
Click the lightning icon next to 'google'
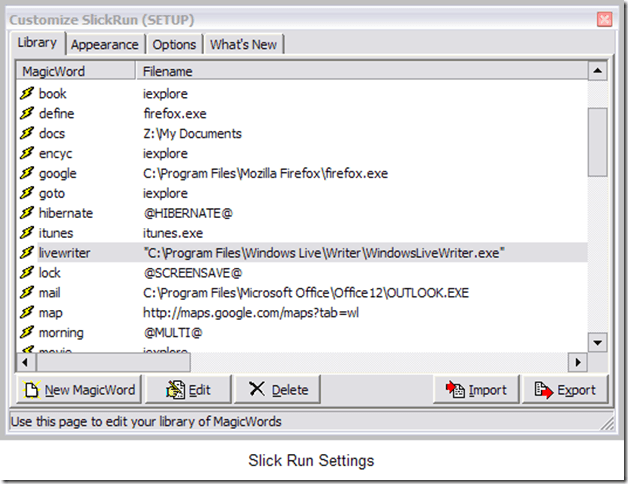click(x=27, y=174)
